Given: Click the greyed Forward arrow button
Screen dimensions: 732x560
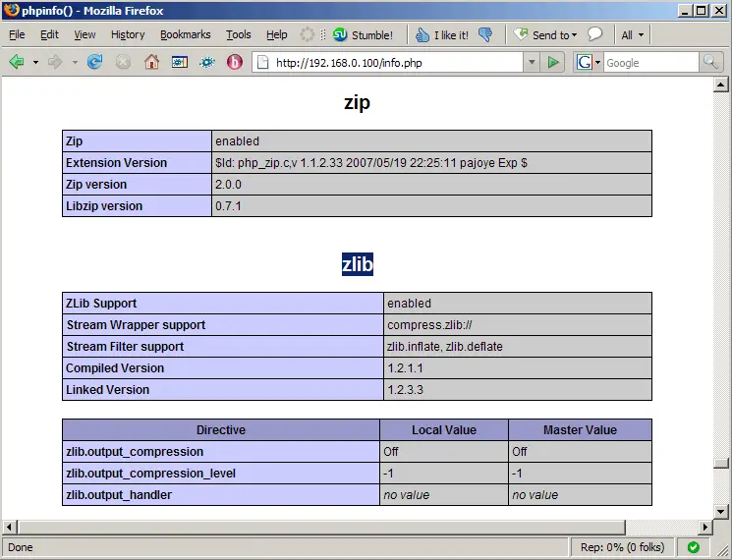Looking at the screenshot, I should tap(55, 62).
